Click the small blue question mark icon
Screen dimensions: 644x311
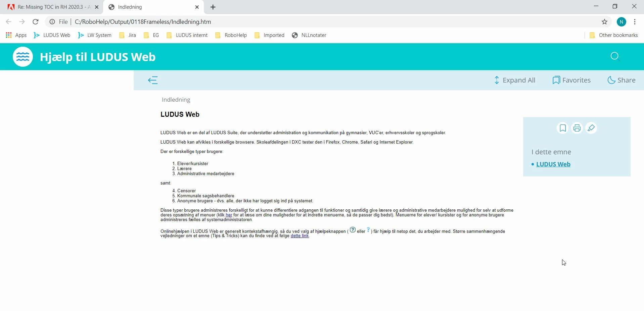coord(368,230)
